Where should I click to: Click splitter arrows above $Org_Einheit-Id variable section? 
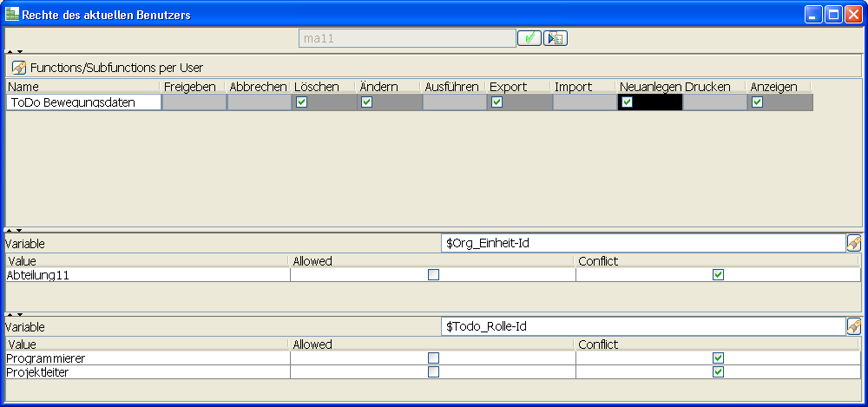[15, 231]
